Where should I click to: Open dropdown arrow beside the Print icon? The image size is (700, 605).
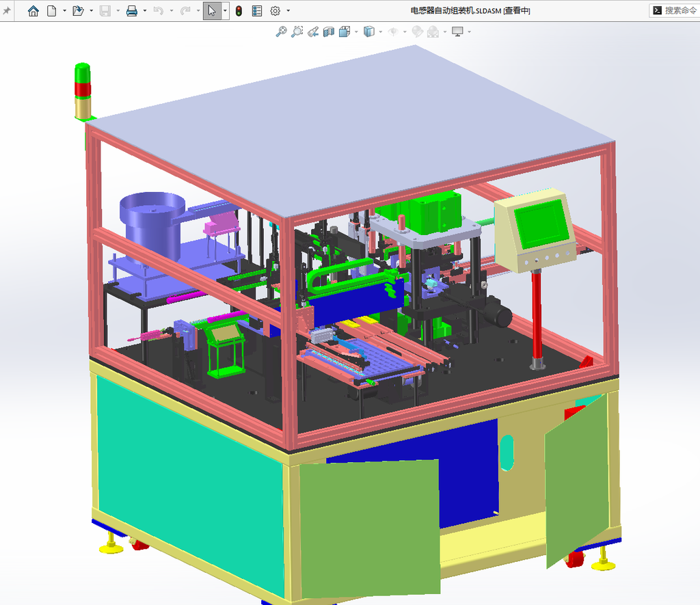coord(145,11)
